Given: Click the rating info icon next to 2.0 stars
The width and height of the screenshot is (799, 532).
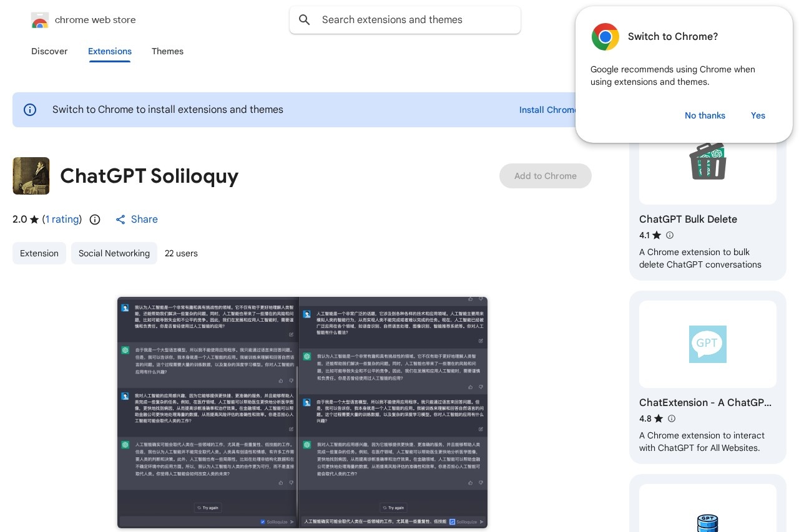Looking at the screenshot, I should coord(95,220).
